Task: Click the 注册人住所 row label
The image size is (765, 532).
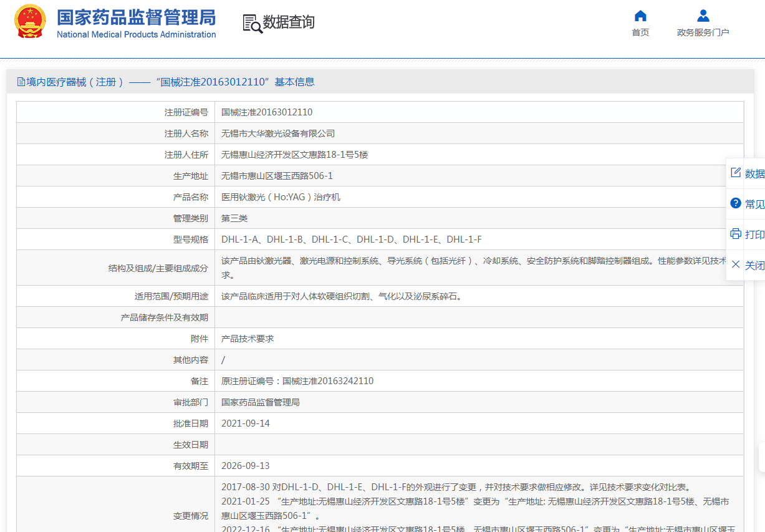Action: click(186, 155)
